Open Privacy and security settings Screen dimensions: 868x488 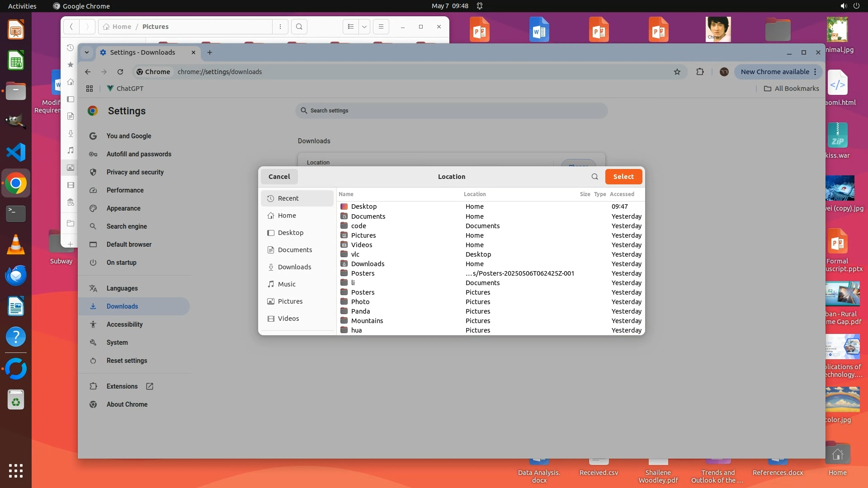(135, 172)
